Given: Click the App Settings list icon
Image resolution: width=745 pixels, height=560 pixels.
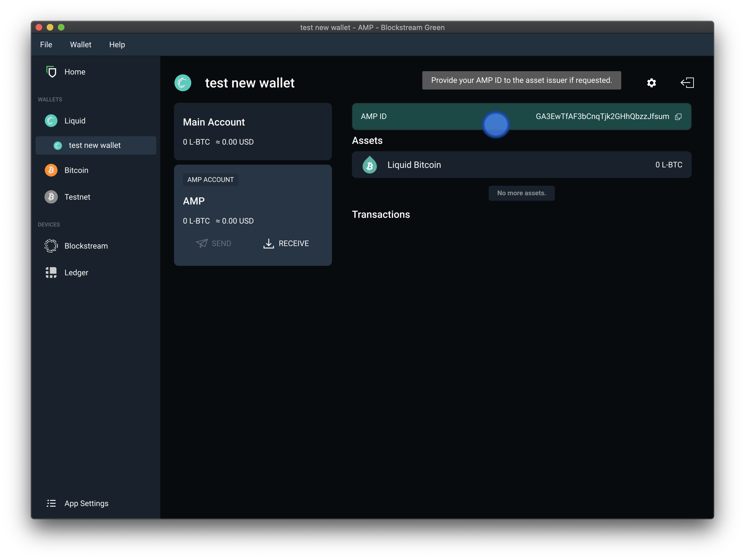Looking at the screenshot, I should 51,503.
